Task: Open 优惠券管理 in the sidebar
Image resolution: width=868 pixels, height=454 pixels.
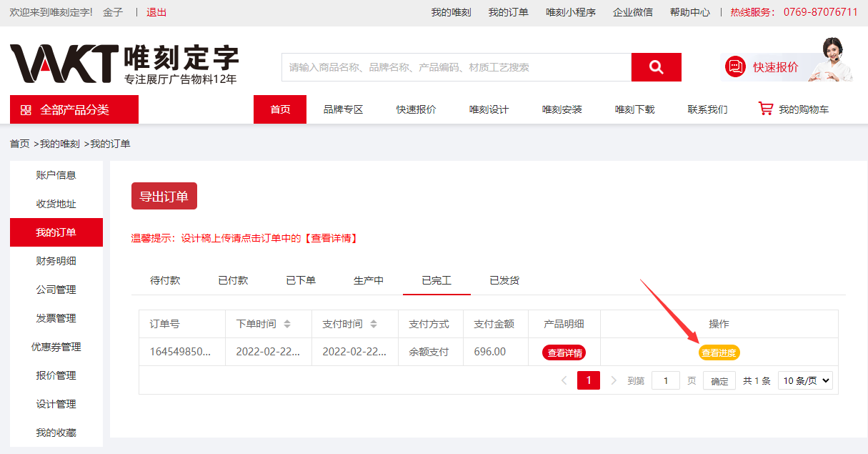Action: pyautogui.click(x=56, y=347)
